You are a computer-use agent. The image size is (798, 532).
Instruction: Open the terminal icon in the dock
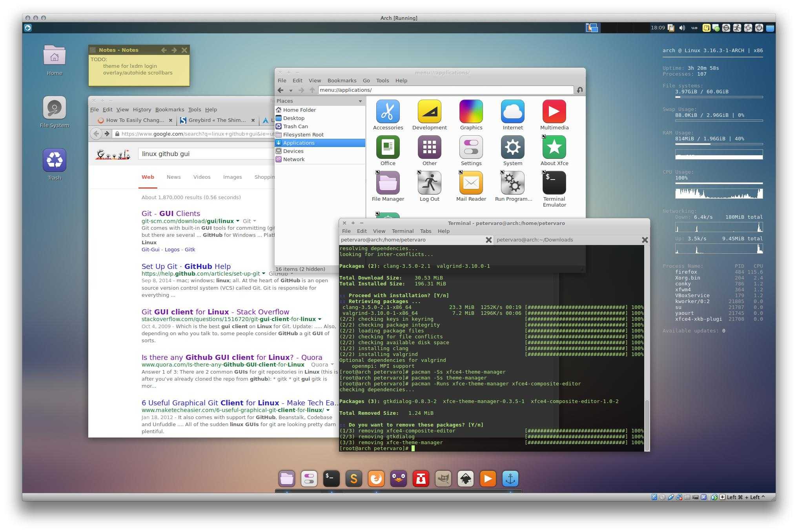coord(331,479)
